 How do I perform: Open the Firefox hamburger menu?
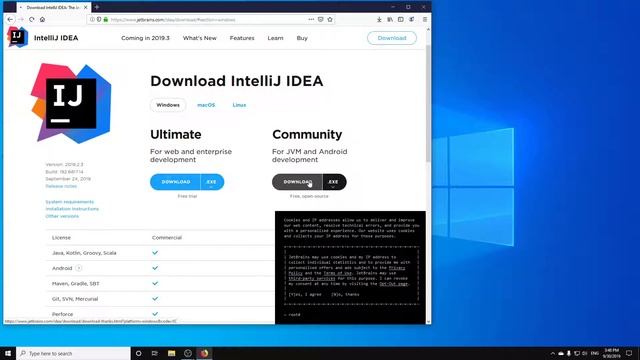[425, 19]
